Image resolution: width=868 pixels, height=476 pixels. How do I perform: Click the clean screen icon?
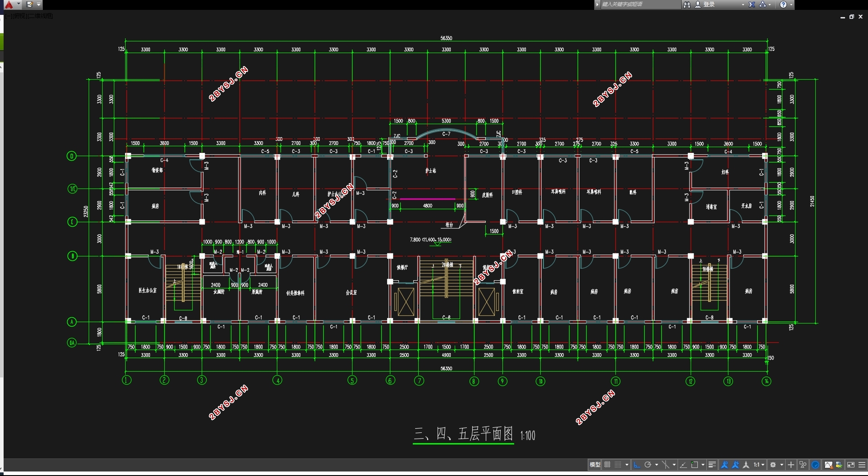tap(851, 465)
